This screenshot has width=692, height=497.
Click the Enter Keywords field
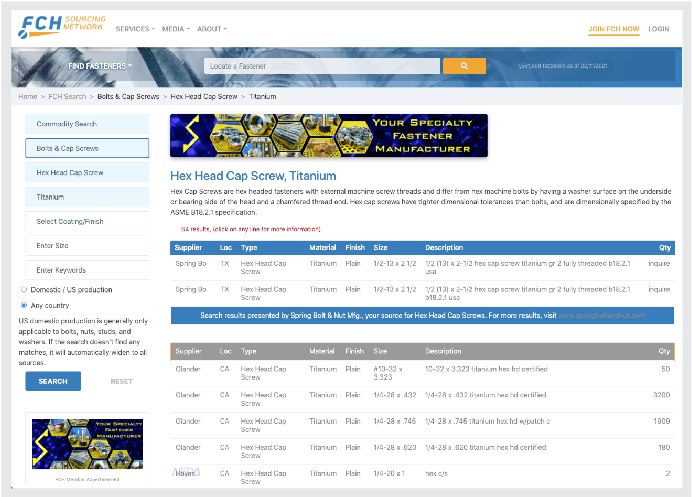[x=87, y=270]
